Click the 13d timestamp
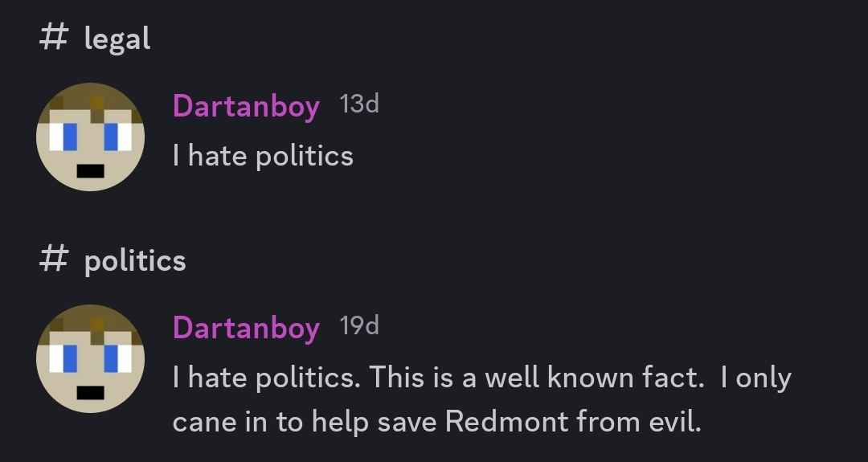Screen dimensions: 868x462 (359, 104)
